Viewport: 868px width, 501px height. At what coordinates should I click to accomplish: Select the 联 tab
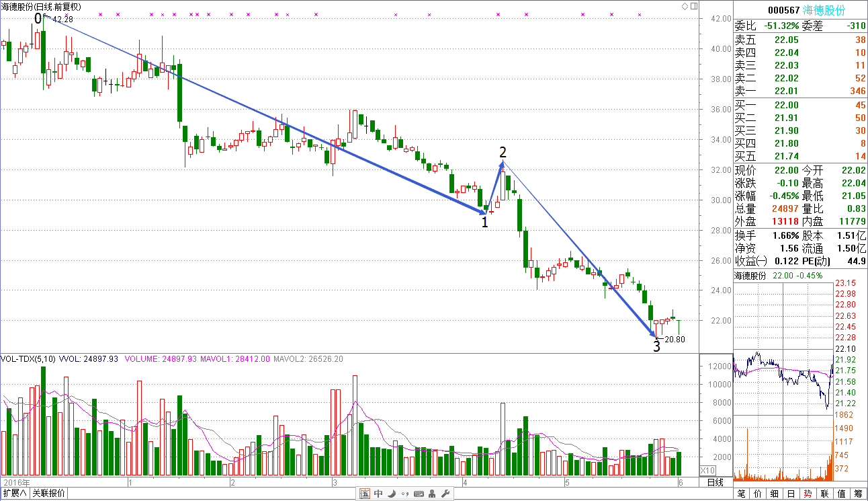point(824,494)
